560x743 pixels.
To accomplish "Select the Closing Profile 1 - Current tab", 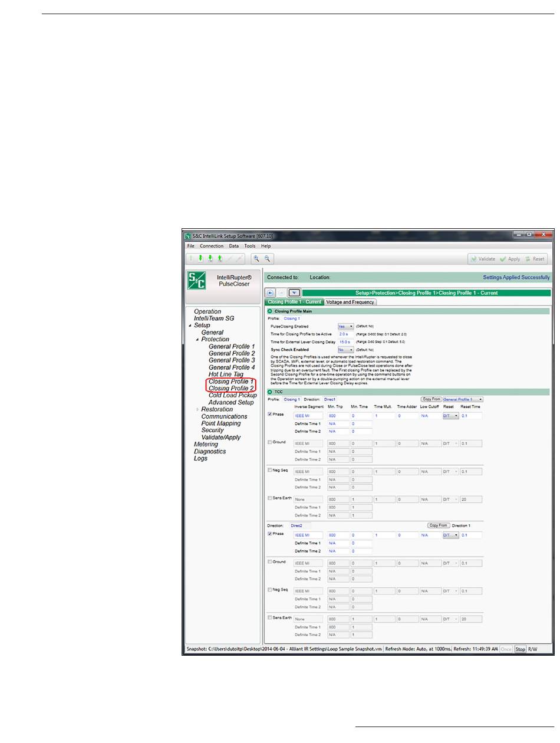I will coord(295,302).
